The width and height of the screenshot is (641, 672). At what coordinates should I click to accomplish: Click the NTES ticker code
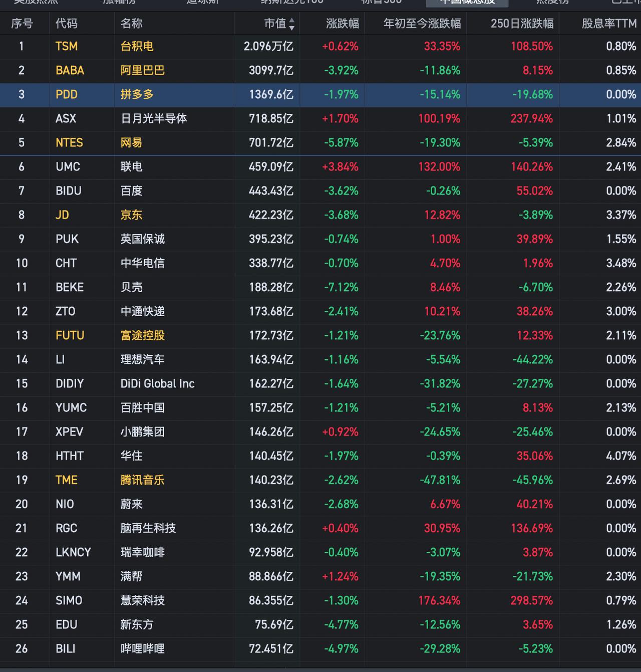[x=69, y=142]
